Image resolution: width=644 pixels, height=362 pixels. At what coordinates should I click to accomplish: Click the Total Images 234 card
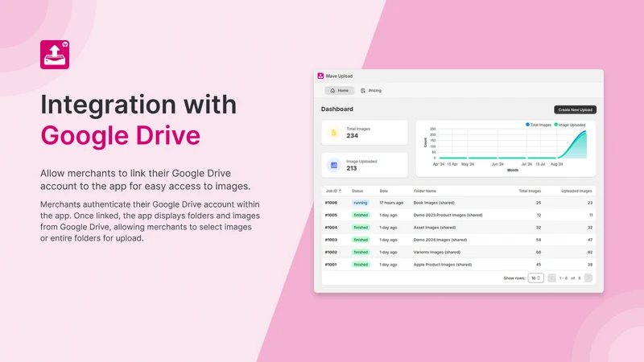coord(365,133)
